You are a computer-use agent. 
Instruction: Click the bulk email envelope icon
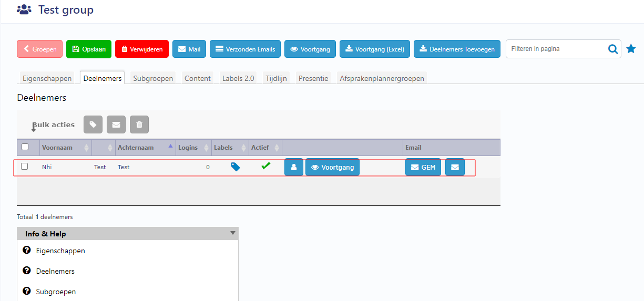[x=116, y=124]
